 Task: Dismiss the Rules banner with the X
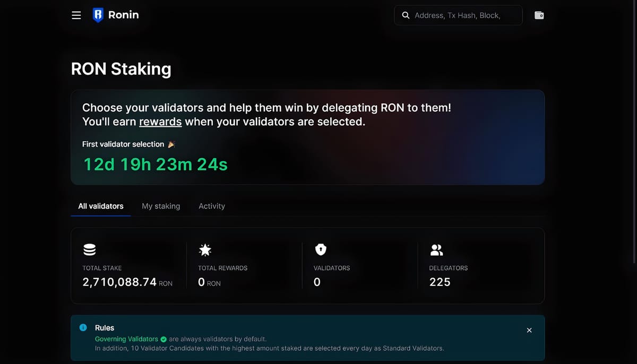[x=529, y=330]
